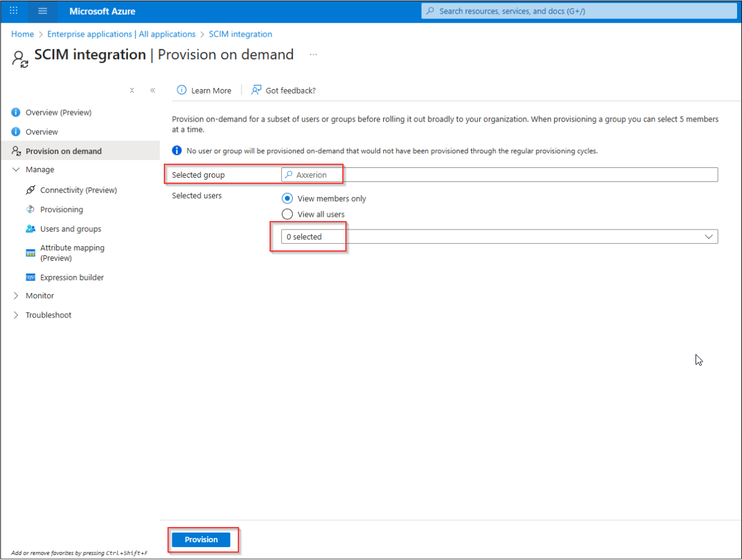Click the Overview (Preview) info icon

coord(16,112)
